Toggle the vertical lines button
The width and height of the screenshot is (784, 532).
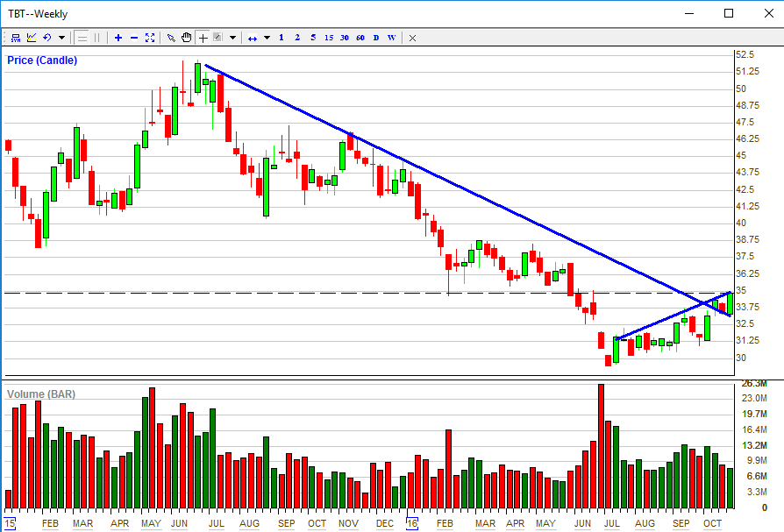point(96,38)
